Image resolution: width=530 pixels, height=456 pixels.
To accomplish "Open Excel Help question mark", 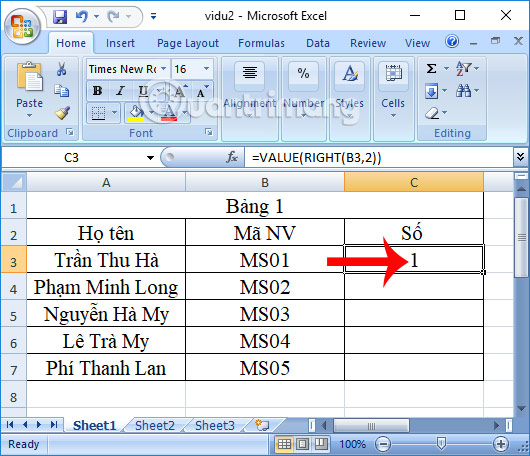I will [x=452, y=42].
